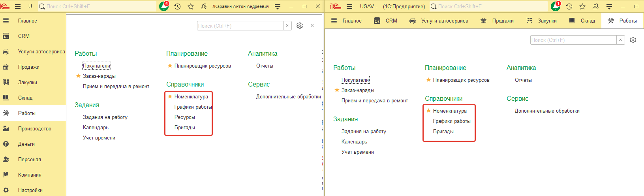
Task: Toggle favorite star beside Заказ-наряды in left window
Action: (78, 76)
